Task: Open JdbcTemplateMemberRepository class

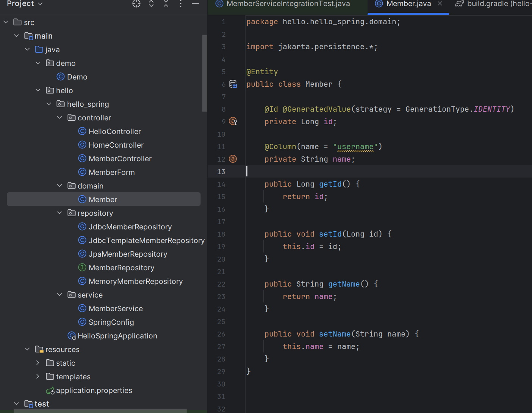Action: [141, 240]
